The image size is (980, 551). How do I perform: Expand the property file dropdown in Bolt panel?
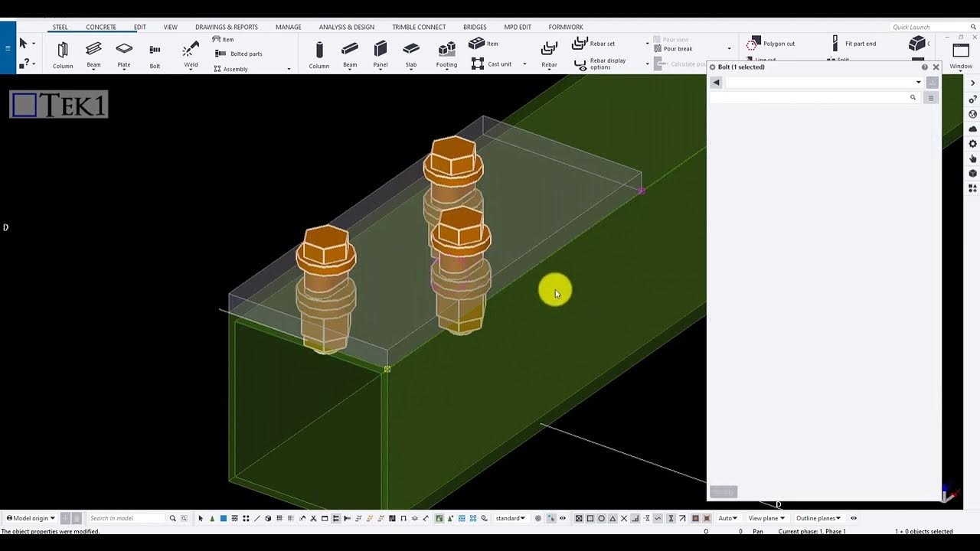coord(918,83)
